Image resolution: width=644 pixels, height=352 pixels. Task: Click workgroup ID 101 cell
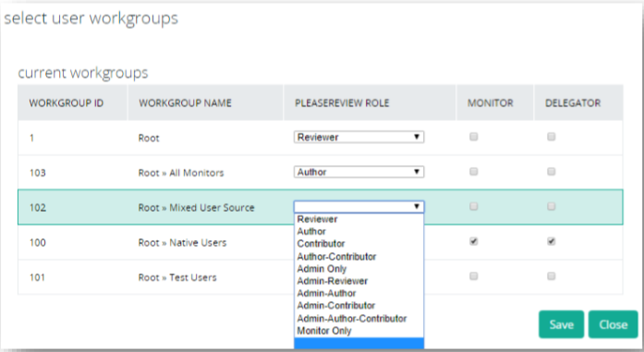(37, 278)
